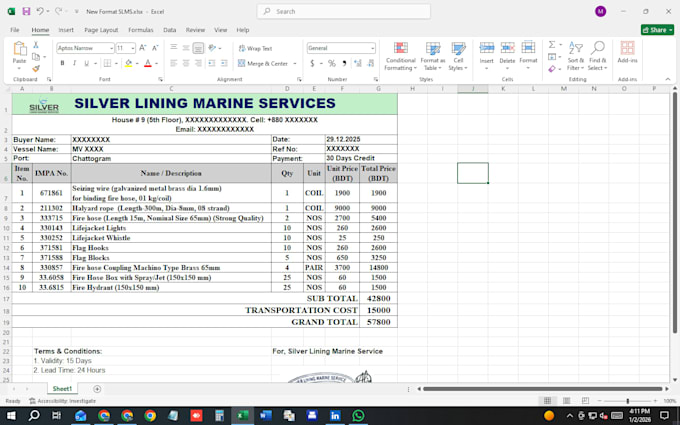The height and width of the screenshot is (425, 680).
Task: Toggle Italic formatting
Action: point(74,63)
